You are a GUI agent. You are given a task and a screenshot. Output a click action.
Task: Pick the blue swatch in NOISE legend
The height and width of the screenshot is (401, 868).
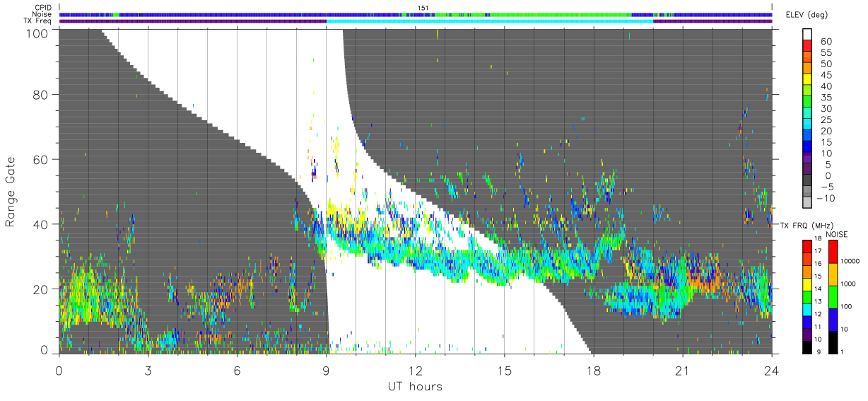[x=832, y=319]
